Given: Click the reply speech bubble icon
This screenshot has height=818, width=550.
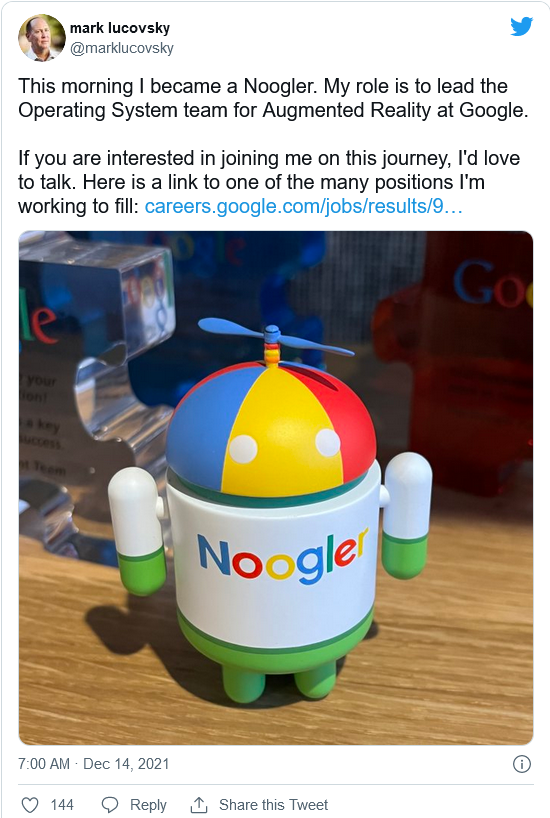Looking at the screenshot, I should pos(110,804).
